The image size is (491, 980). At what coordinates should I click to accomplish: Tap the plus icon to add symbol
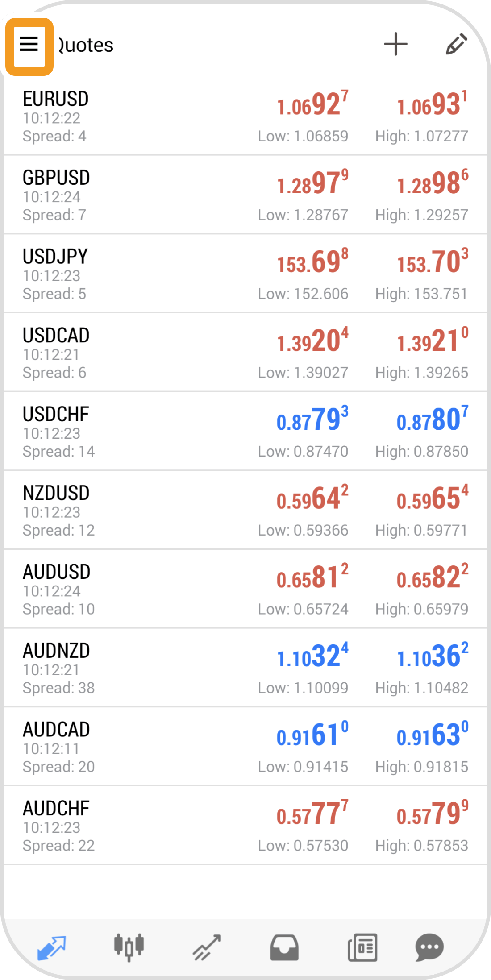[x=395, y=45]
